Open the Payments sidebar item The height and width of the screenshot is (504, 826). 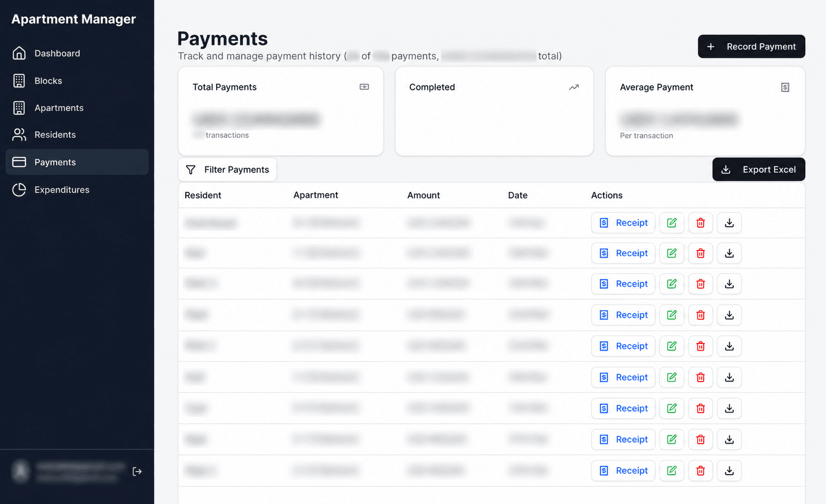pos(77,162)
